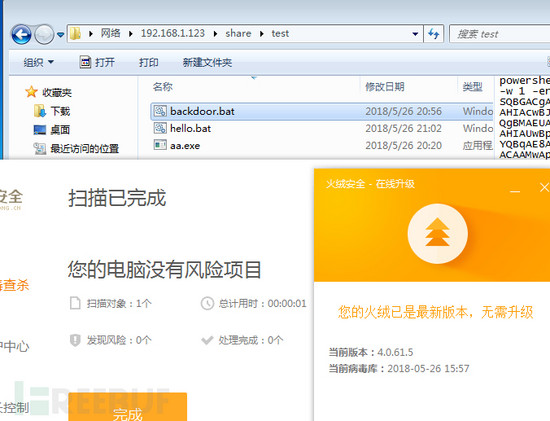
Task: Click the 2018/5/26 20:56 date cell
Action: 403,111
